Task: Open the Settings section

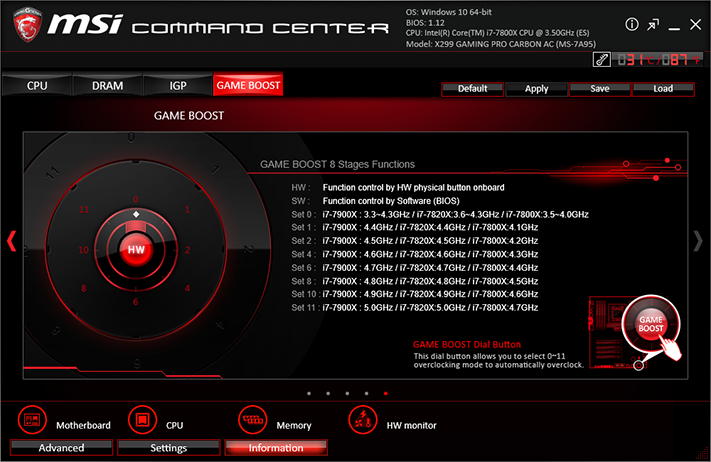Action: pyautogui.click(x=169, y=447)
